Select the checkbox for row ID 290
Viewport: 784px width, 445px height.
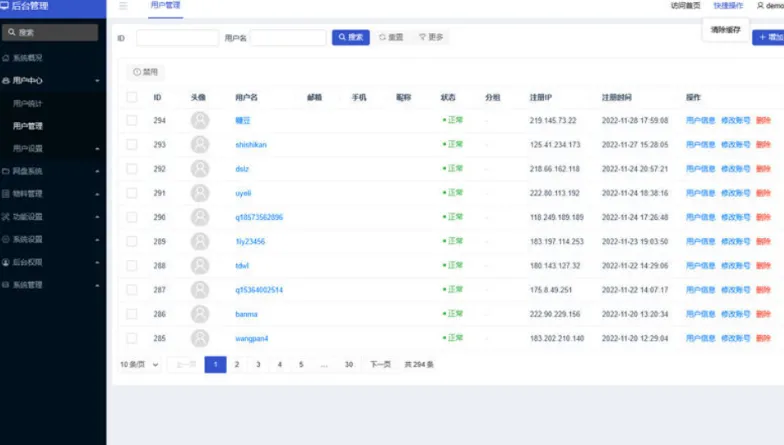click(132, 217)
